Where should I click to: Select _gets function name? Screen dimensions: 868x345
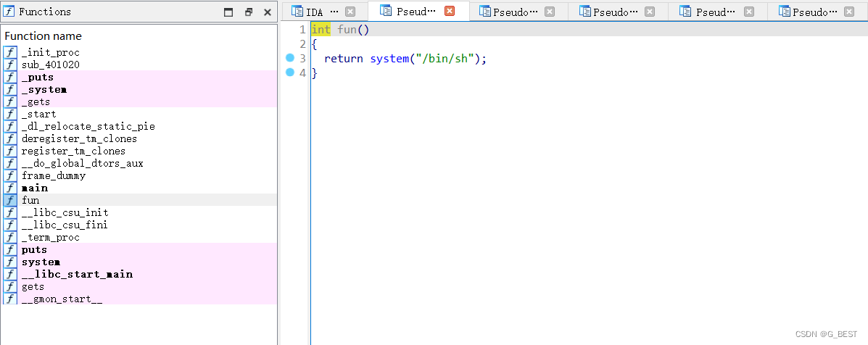pyautogui.click(x=36, y=101)
